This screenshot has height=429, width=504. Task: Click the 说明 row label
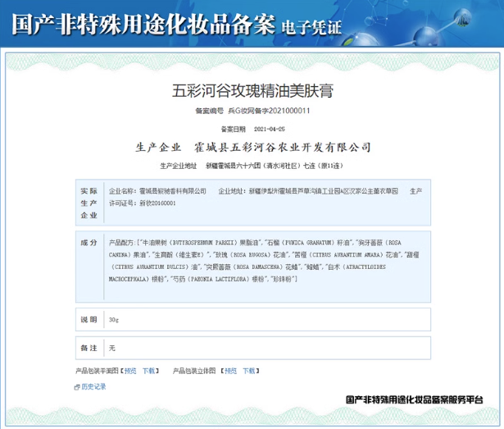pyautogui.click(x=89, y=320)
